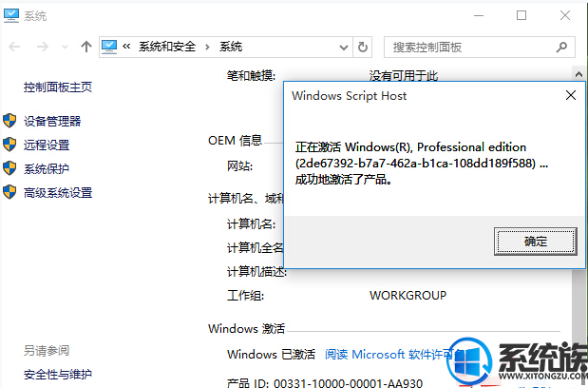This screenshot has height=388, width=588.
Task: Click the search magnifier icon
Action: (561, 48)
